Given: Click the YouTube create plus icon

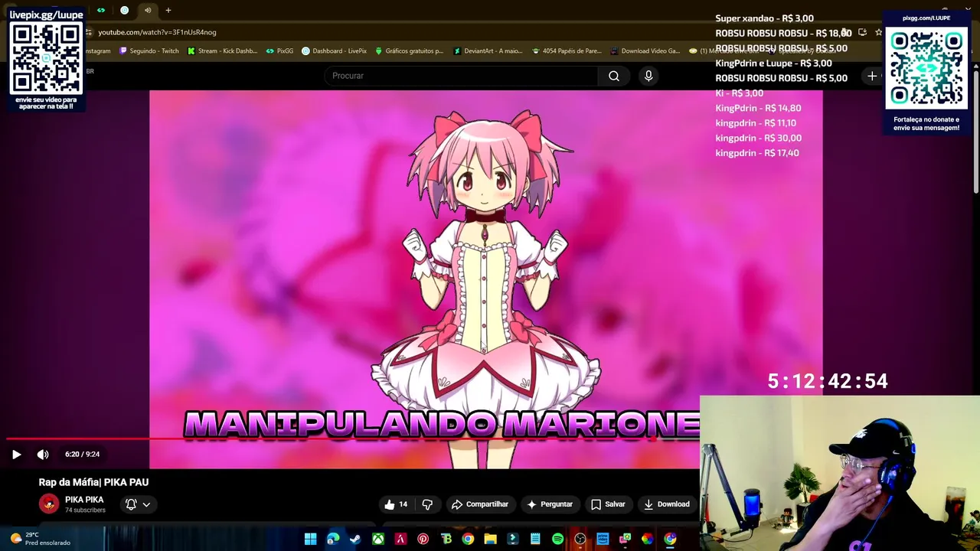Looking at the screenshot, I should (872, 76).
